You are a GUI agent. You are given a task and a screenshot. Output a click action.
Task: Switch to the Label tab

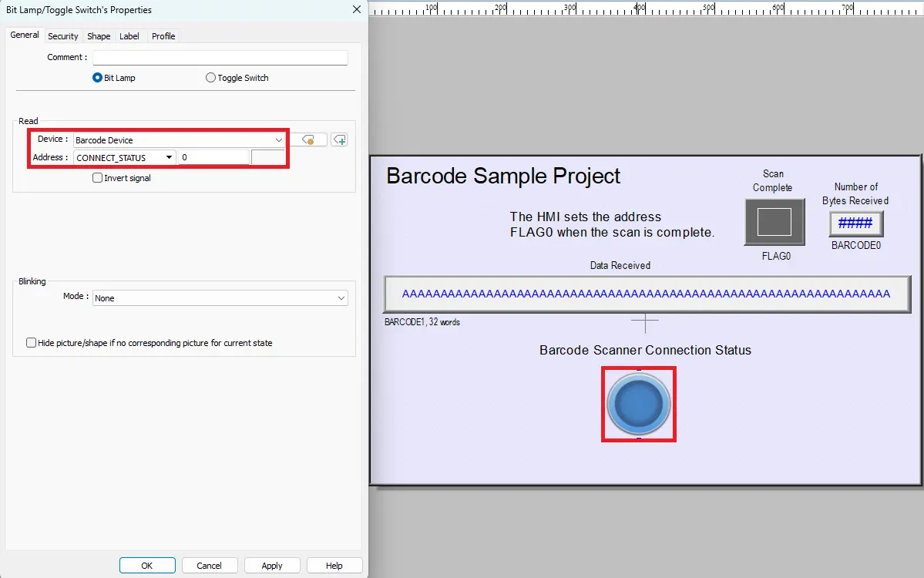129,35
